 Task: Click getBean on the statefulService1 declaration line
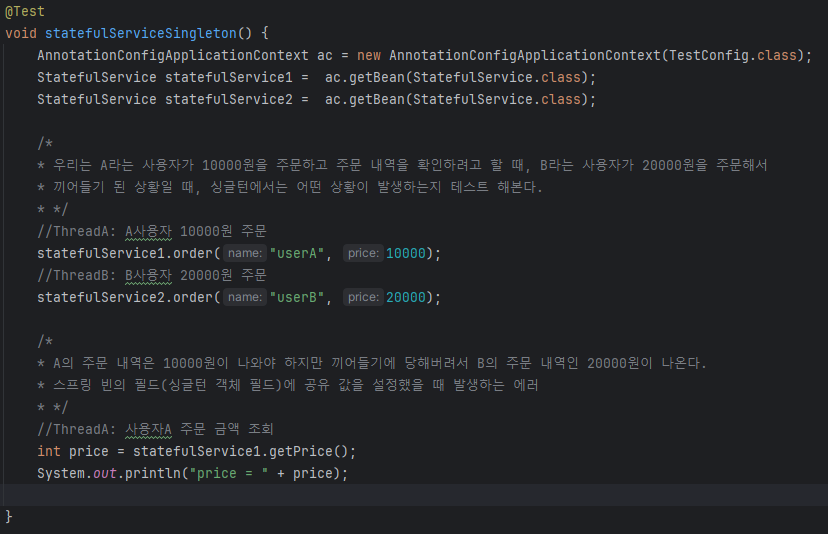[377, 78]
